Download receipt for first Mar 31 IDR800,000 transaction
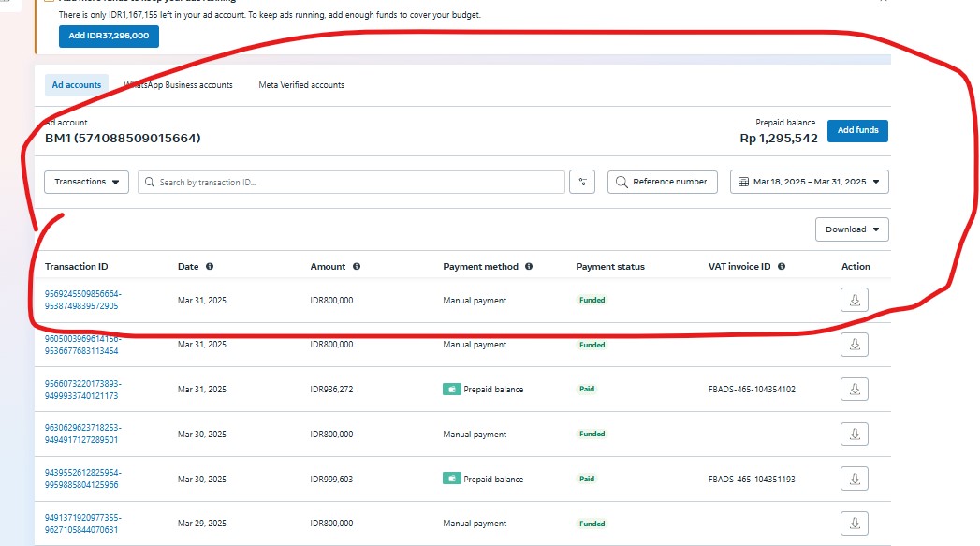Screen dimensions: 980x546 click(x=854, y=301)
